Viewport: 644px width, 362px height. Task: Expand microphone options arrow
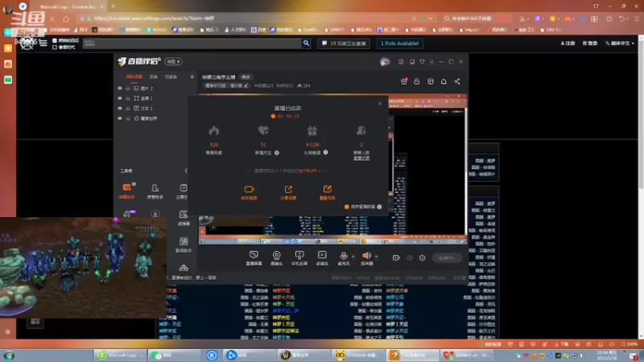coord(353,257)
